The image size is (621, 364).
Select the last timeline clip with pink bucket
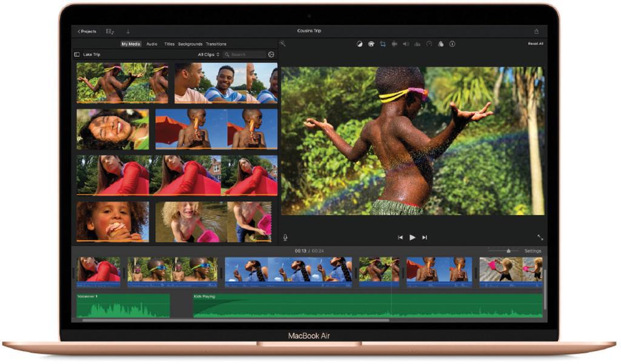511,272
